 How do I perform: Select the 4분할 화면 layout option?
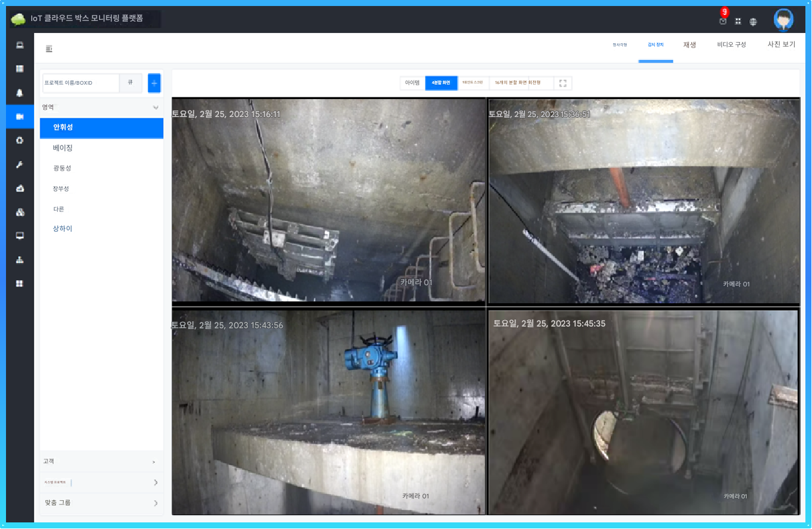441,83
